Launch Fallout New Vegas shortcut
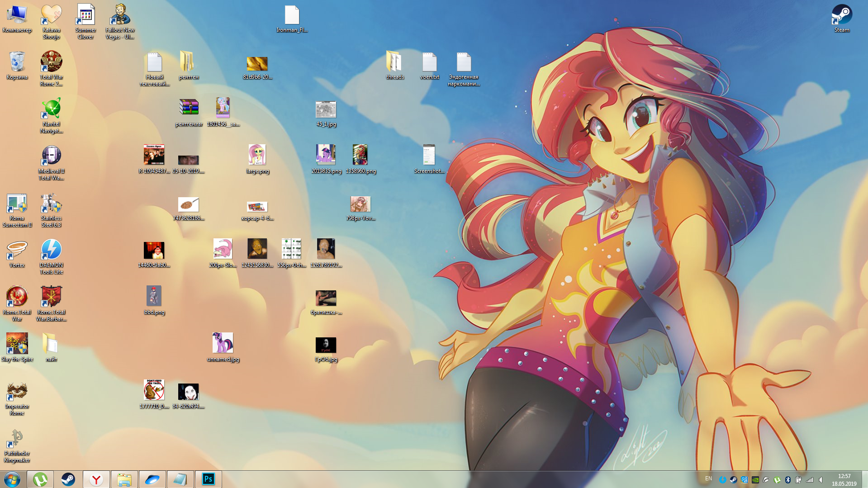The image size is (868, 488). tap(120, 22)
